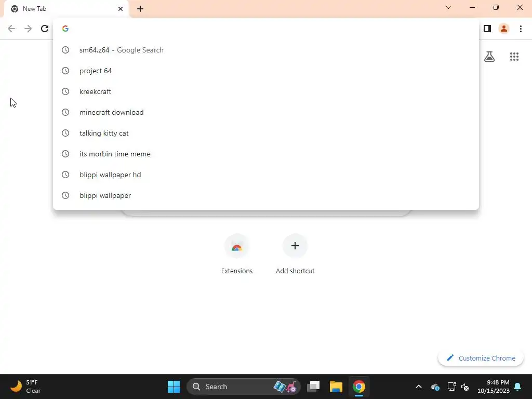Click the search highlight icon in taskbar Search
Image resolution: width=532 pixels, height=399 pixels.
(x=285, y=387)
